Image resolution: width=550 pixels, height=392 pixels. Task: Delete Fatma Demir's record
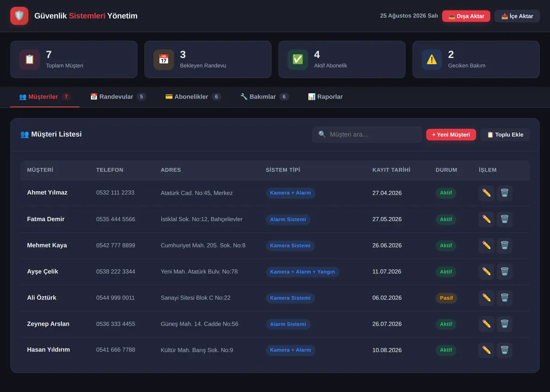click(x=505, y=219)
